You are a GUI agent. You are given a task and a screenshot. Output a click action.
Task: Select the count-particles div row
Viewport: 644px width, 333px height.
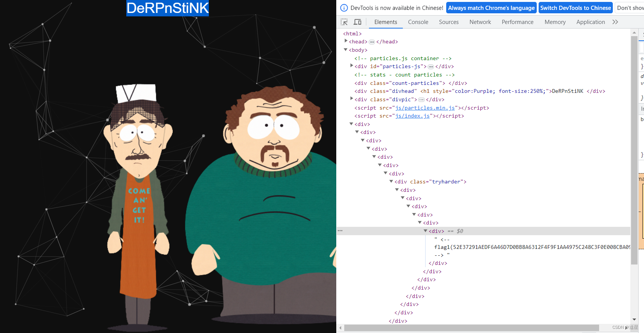410,83
